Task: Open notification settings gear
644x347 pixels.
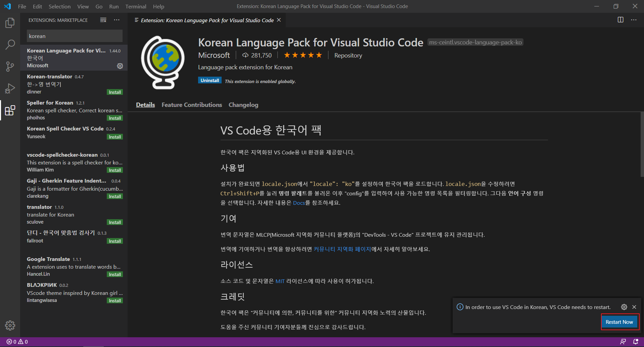Action: (x=624, y=307)
